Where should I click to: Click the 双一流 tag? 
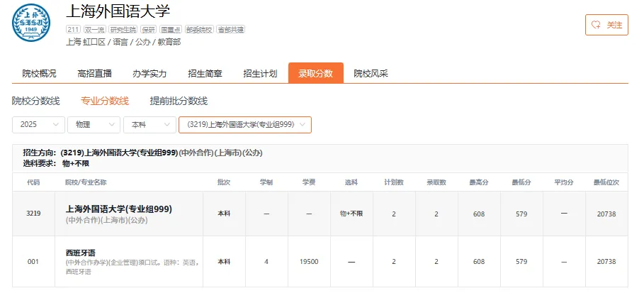tap(94, 30)
